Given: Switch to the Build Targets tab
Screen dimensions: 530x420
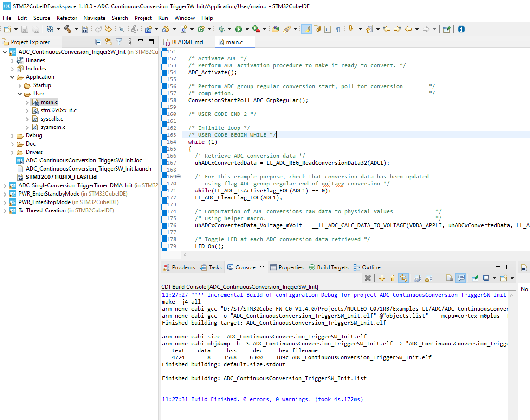Looking at the screenshot, I should click(329, 267).
